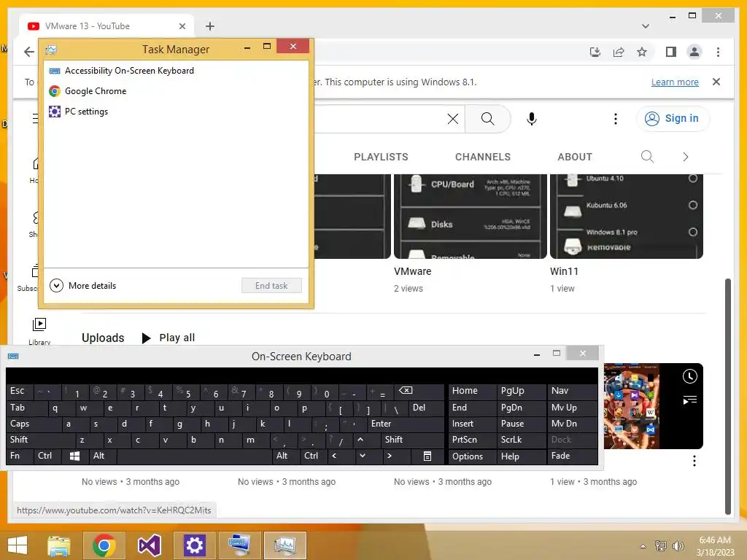The height and width of the screenshot is (560, 747).
Task: Open YouTube settings three-dot menu
Action: click(x=616, y=119)
